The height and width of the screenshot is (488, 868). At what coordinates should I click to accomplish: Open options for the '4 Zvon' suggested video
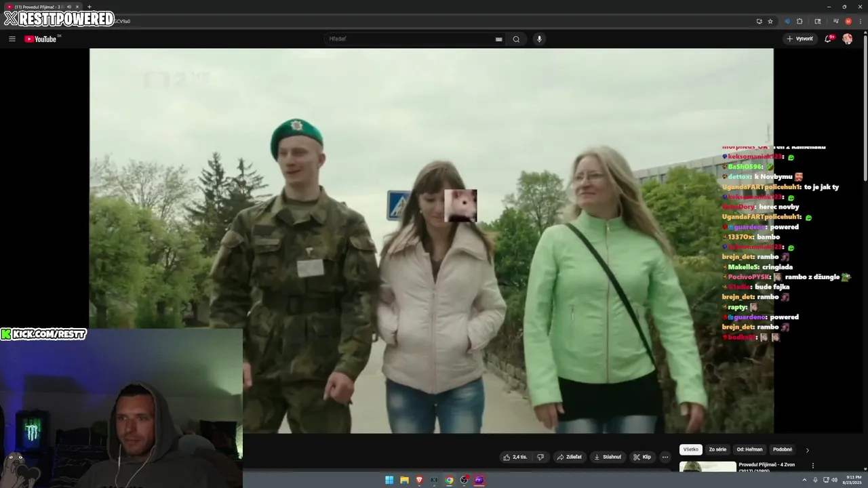pos(812,466)
